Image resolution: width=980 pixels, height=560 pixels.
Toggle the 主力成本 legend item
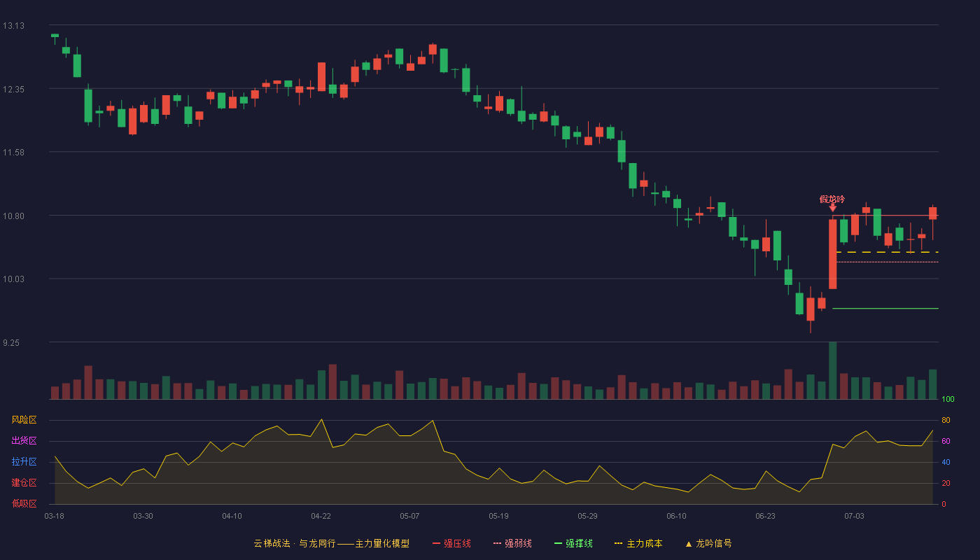[638, 543]
